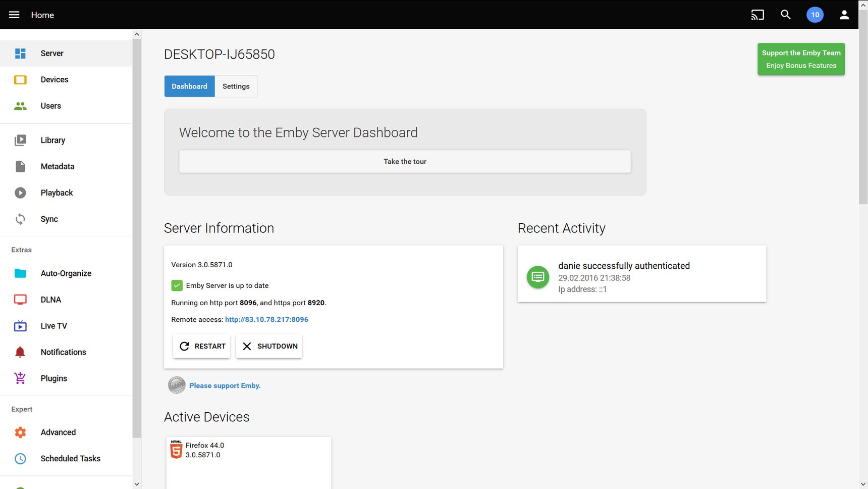Open the Users section

click(x=66, y=106)
